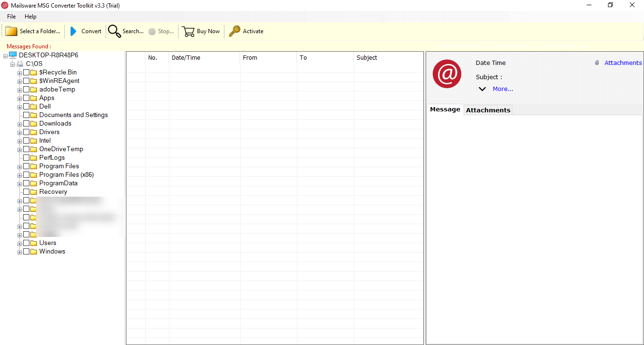Click the DESKTOP-R8R48P6 computer icon

(13, 55)
